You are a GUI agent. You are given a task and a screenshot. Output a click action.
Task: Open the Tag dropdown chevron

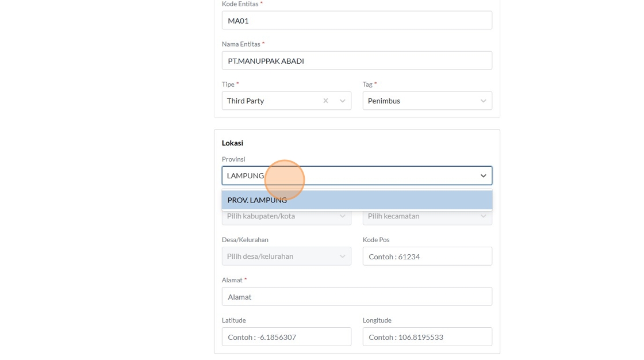point(483,101)
